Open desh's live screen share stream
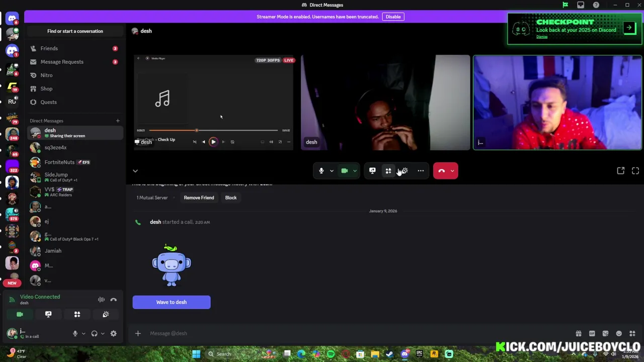 click(213, 103)
